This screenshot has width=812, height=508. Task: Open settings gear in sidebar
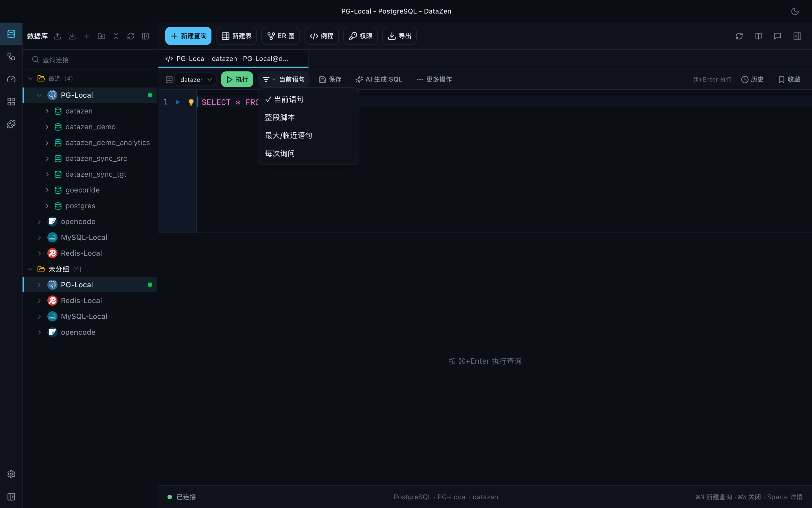[11, 474]
